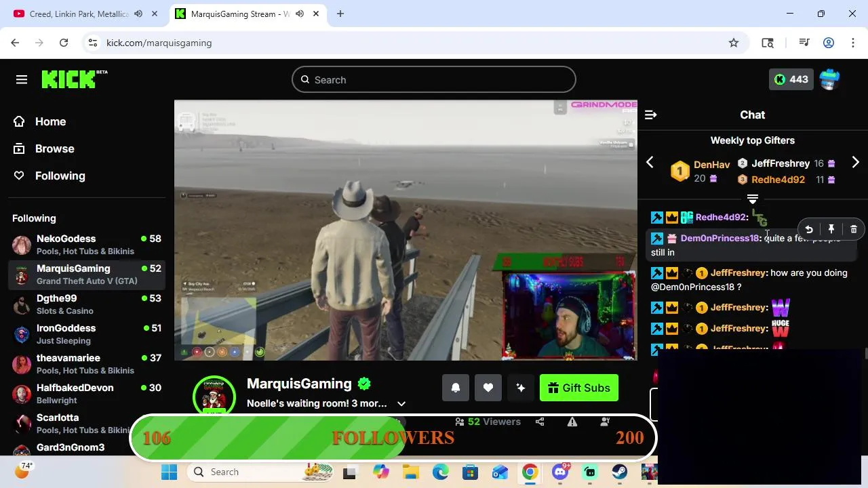View site information icon in address bar

click(x=93, y=43)
